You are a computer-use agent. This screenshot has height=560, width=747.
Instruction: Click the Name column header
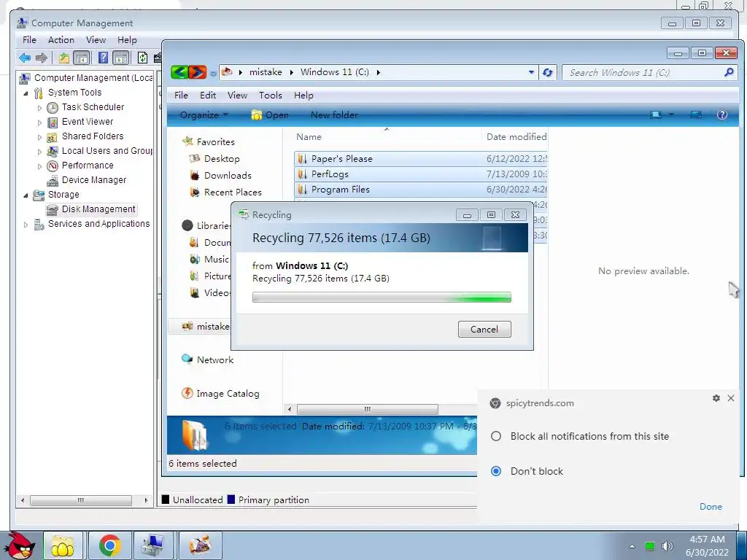click(309, 137)
